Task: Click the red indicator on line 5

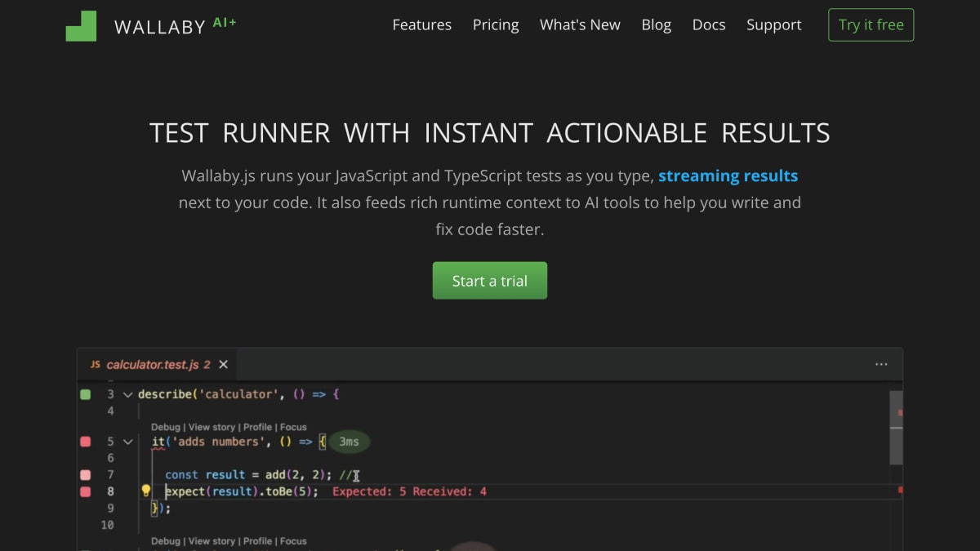Action: coord(85,442)
